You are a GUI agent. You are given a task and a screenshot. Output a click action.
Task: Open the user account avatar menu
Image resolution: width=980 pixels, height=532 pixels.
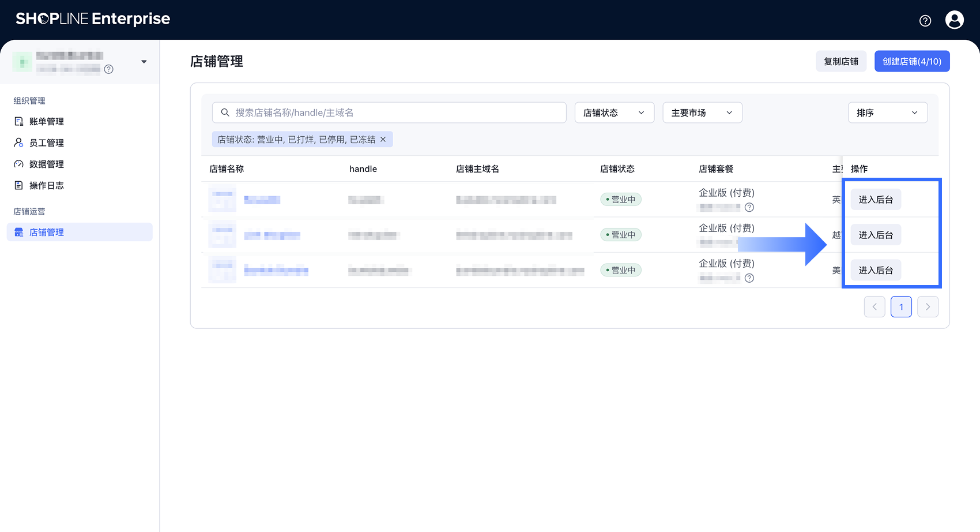click(954, 20)
